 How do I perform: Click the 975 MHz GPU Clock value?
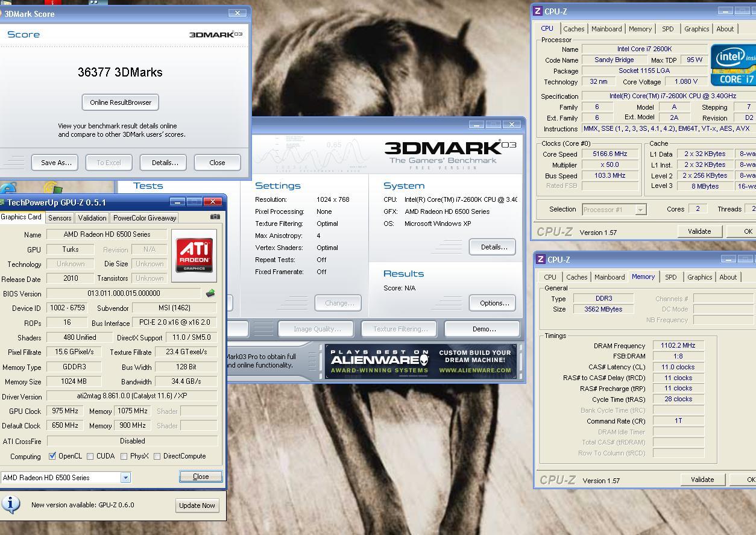[65, 411]
